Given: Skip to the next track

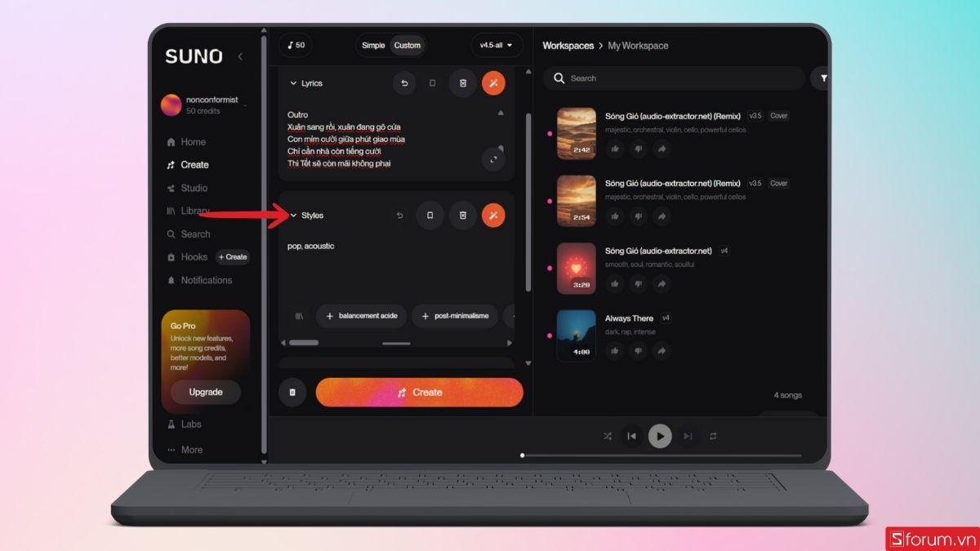Looking at the screenshot, I should click(x=688, y=436).
